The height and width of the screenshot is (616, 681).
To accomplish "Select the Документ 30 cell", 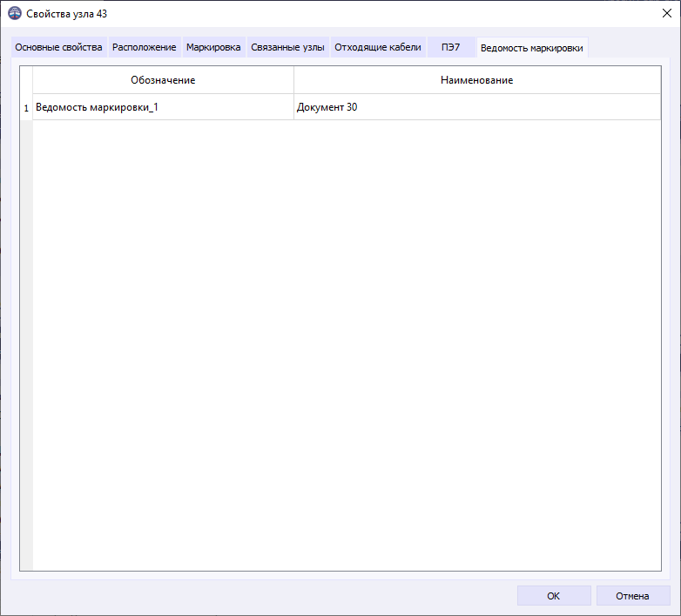I will click(x=477, y=108).
